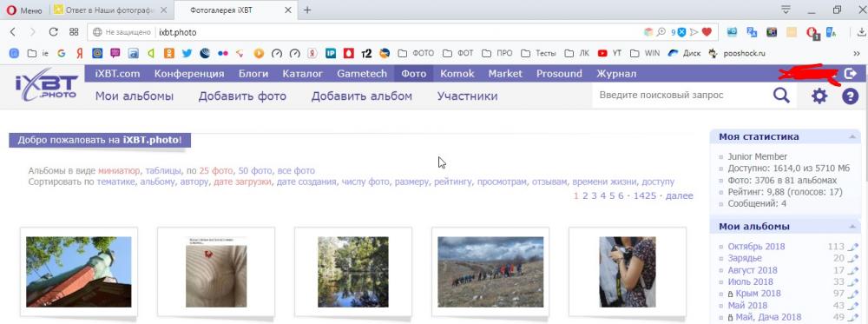Reload the page
The image size is (868, 324).
(x=53, y=32)
